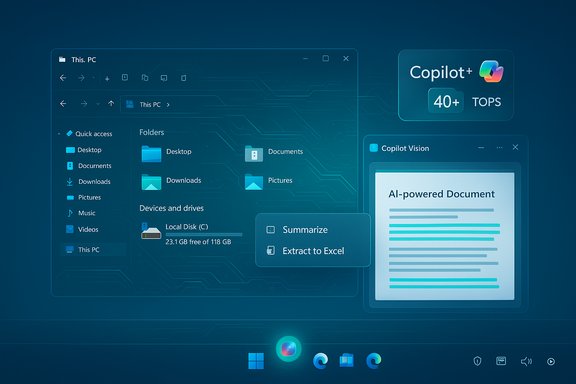
Task: Click the 'AI-powered Document' heading text
Action: pos(442,194)
